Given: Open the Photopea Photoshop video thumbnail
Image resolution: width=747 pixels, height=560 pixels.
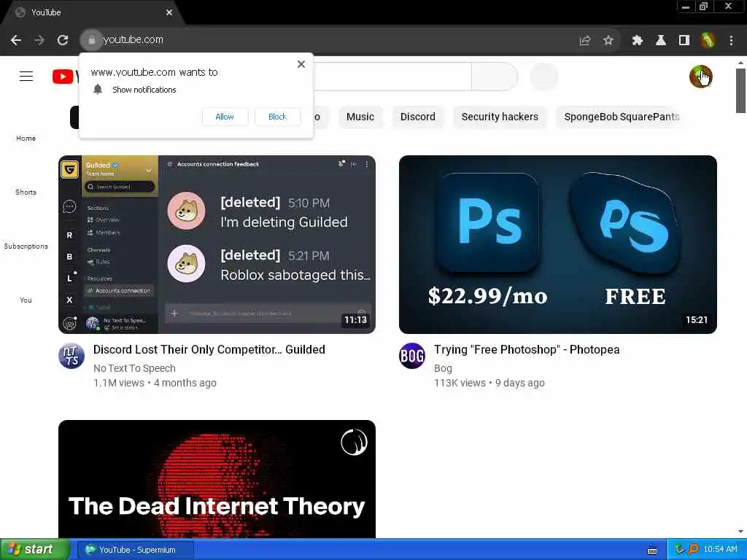Looking at the screenshot, I should [x=558, y=244].
